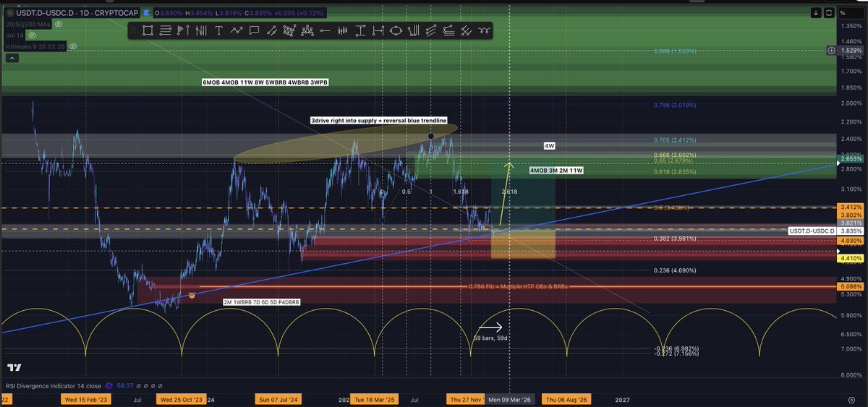Select the date range measure tool
Screen dimensions: 868x407
point(378,30)
